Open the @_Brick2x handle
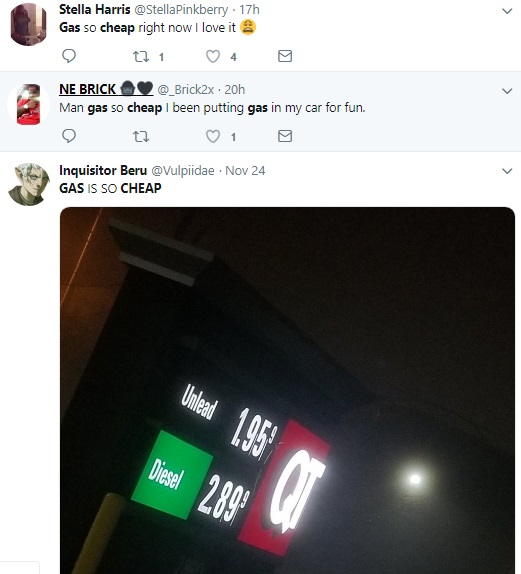Viewport: 521px width, 574px height. 186,90
